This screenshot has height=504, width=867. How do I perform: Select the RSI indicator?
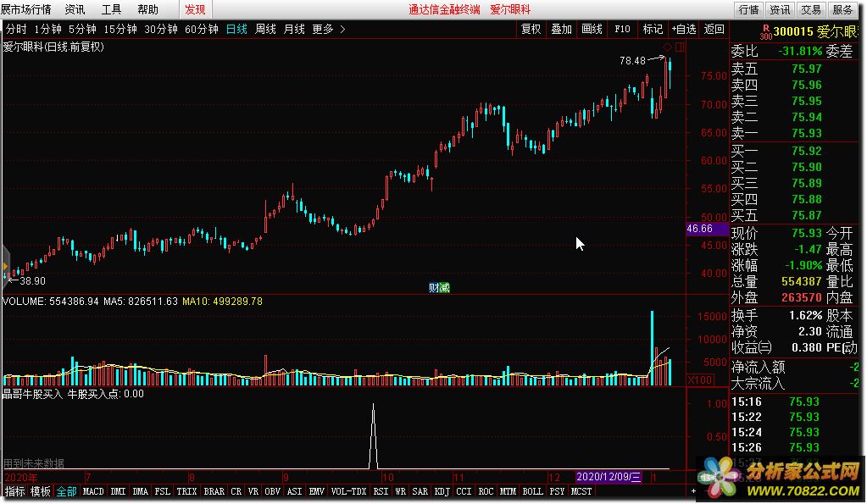pos(381,491)
